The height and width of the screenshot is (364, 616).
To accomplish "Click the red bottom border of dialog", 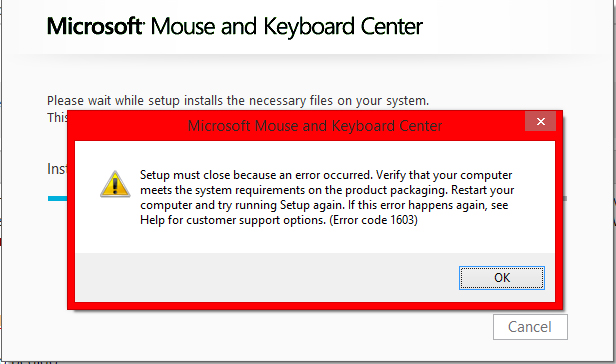I will pos(315,305).
